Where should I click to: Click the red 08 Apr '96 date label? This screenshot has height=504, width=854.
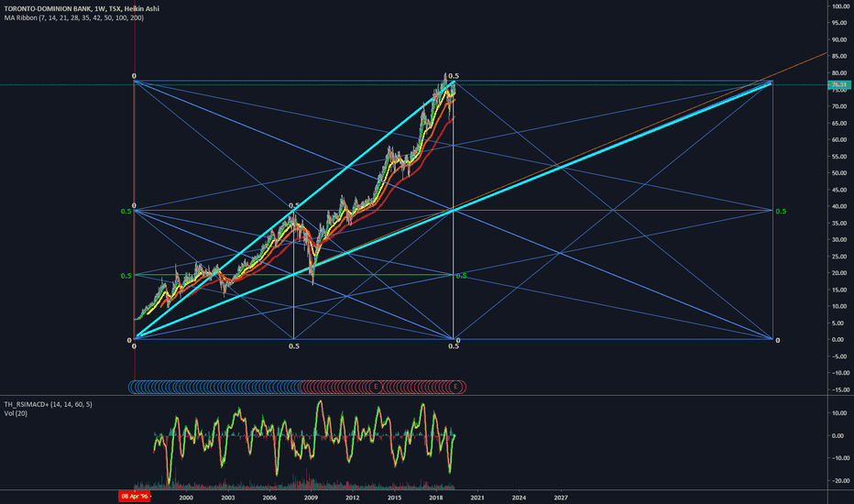(135, 497)
